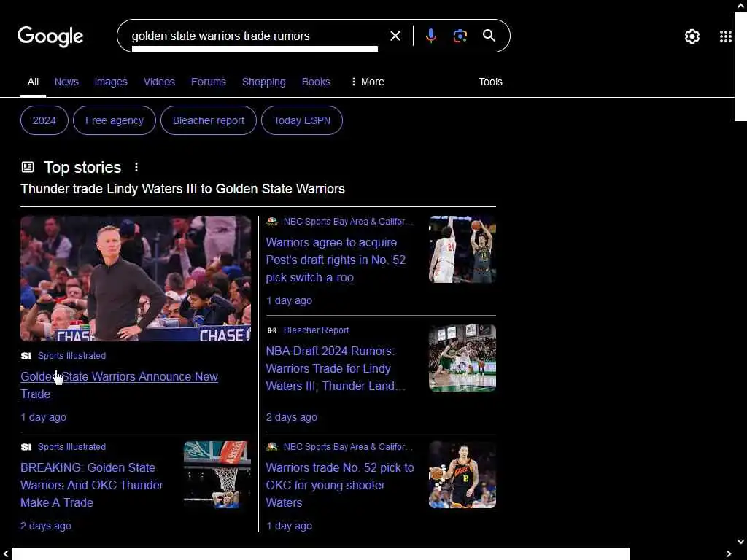This screenshot has width=747, height=560.
Task: Switch to the Shopping tab
Action: [x=264, y=82]
